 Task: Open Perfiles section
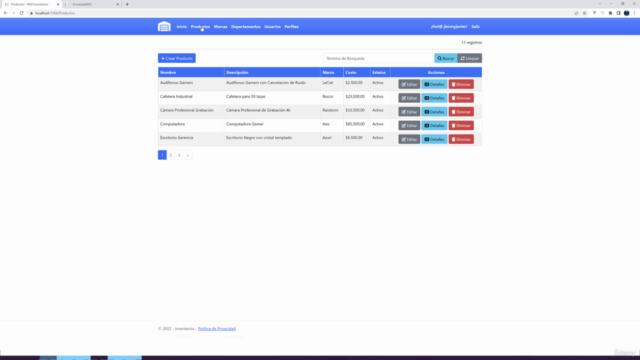[x=291, y=27]
